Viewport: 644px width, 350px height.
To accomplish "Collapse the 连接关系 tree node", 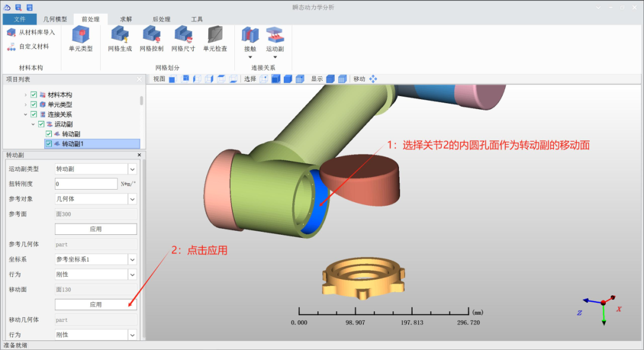I will pos(26,114).
